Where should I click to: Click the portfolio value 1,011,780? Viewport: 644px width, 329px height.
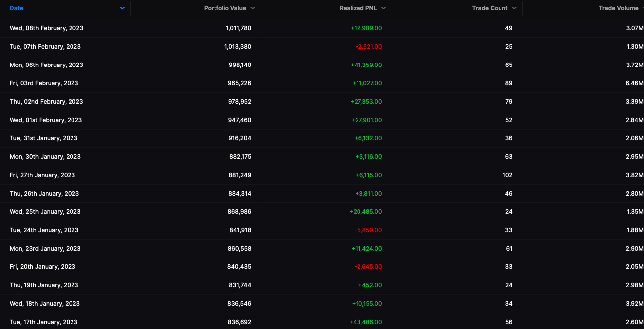point(238,28)
